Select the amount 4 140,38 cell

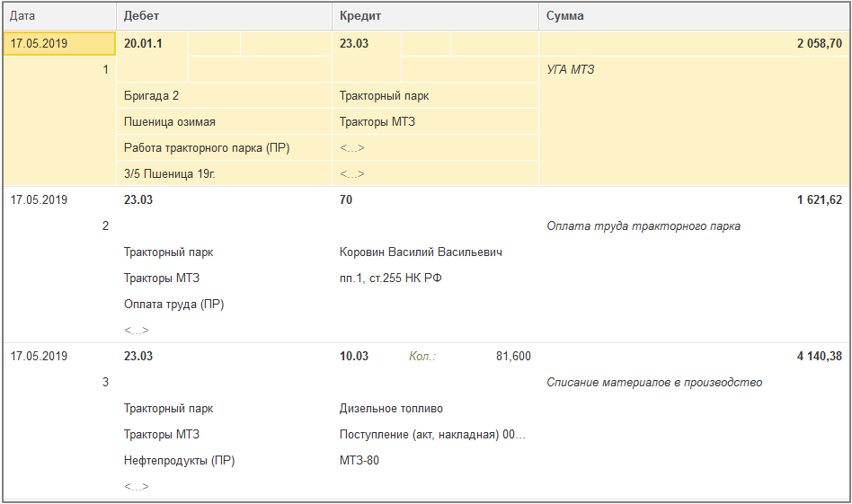(820, 357)
